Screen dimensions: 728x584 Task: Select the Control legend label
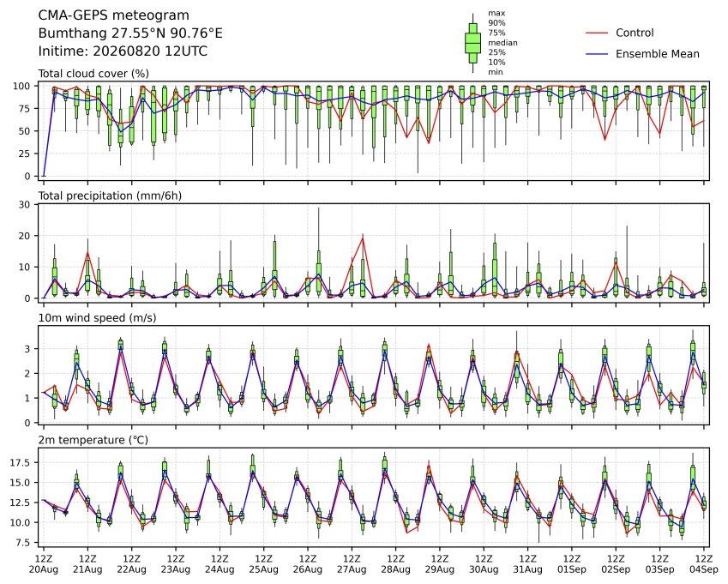point(635,33)
